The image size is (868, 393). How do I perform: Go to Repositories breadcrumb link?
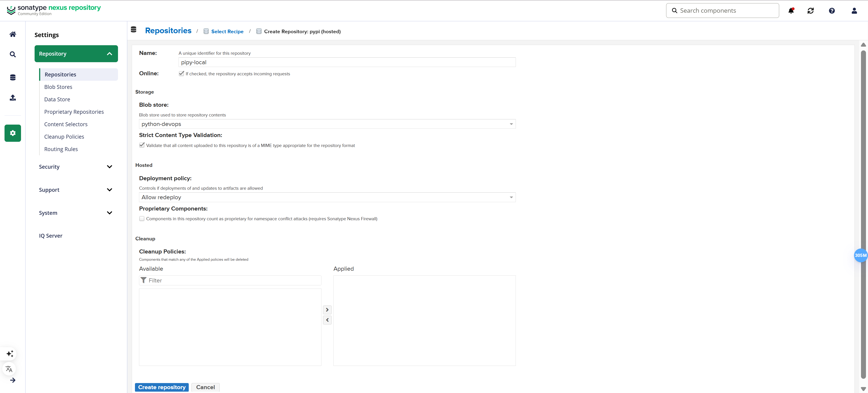point(168,30)
